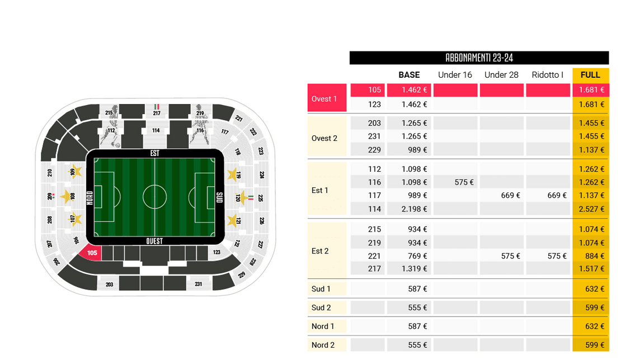Screen dimensions: 625x364
Task: Click the gold star at sector 119
Action: click(232, 174)
